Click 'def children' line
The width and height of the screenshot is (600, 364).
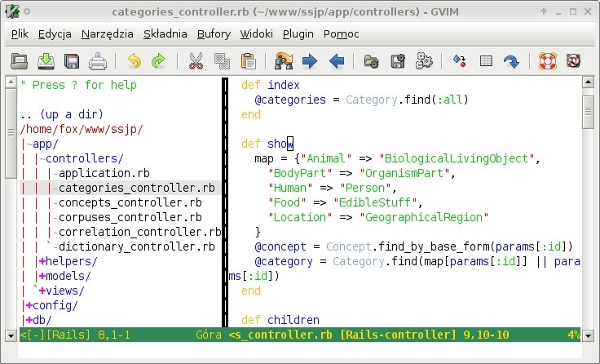(280, 320)
